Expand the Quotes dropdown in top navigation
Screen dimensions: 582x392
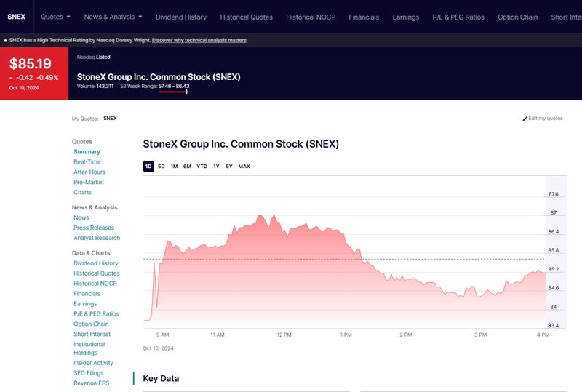(x=55, y=17)
